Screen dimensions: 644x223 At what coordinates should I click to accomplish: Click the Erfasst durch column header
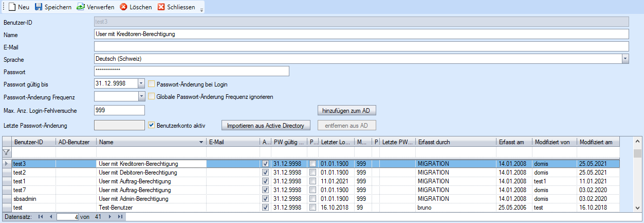(x=455, y=142)
